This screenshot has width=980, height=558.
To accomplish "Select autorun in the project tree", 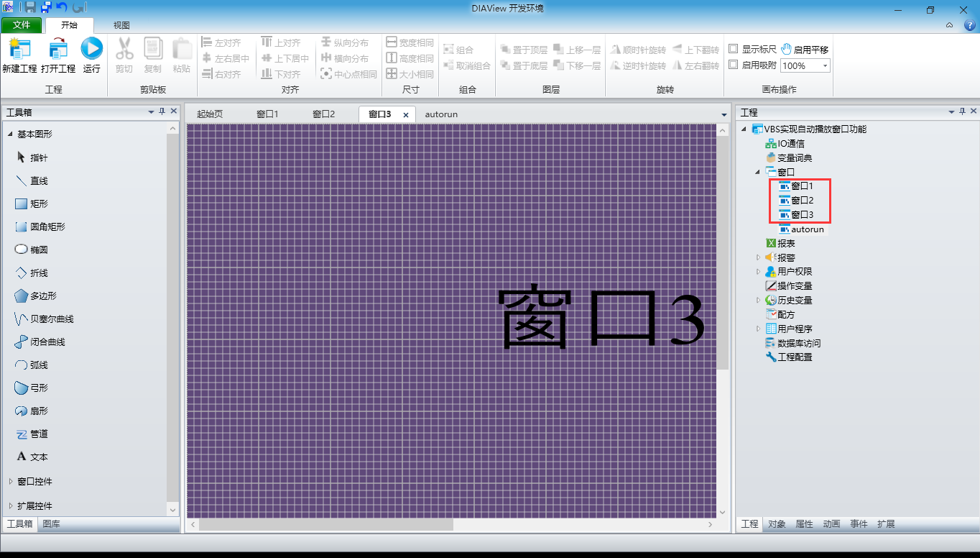I will click(x=802, y=229).
